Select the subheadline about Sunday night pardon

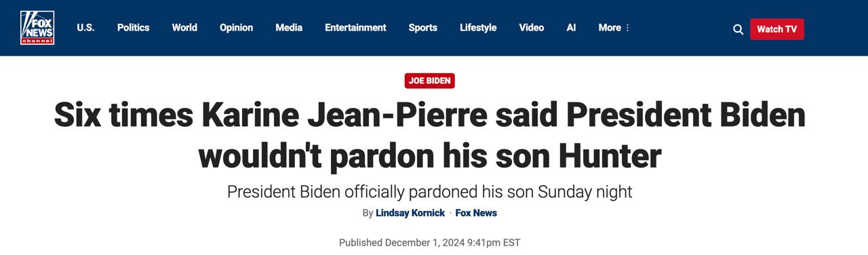coord(430,192)
